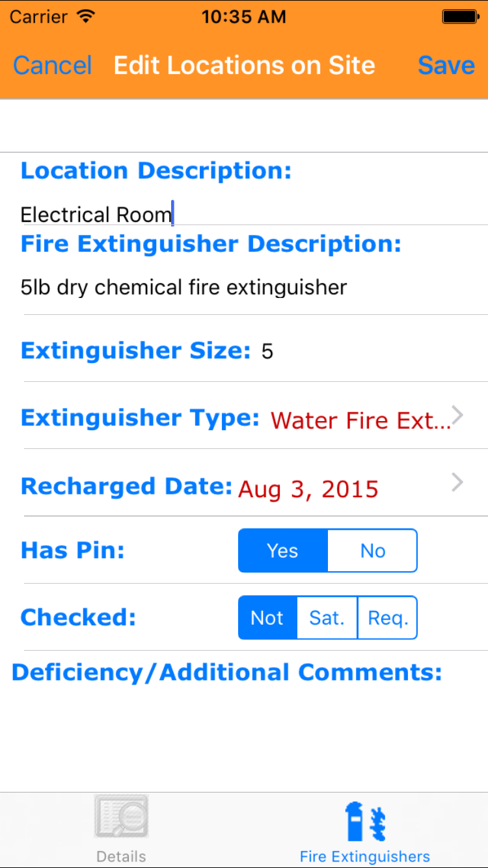488x868 pixels.
Task: Tap the battery indicator icon
Action: [x=460, y=17]
